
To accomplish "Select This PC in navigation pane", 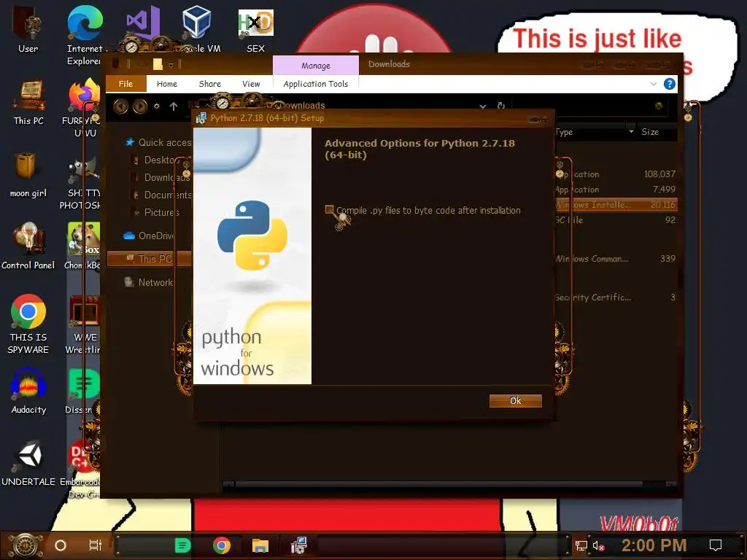I will (149, 259).
